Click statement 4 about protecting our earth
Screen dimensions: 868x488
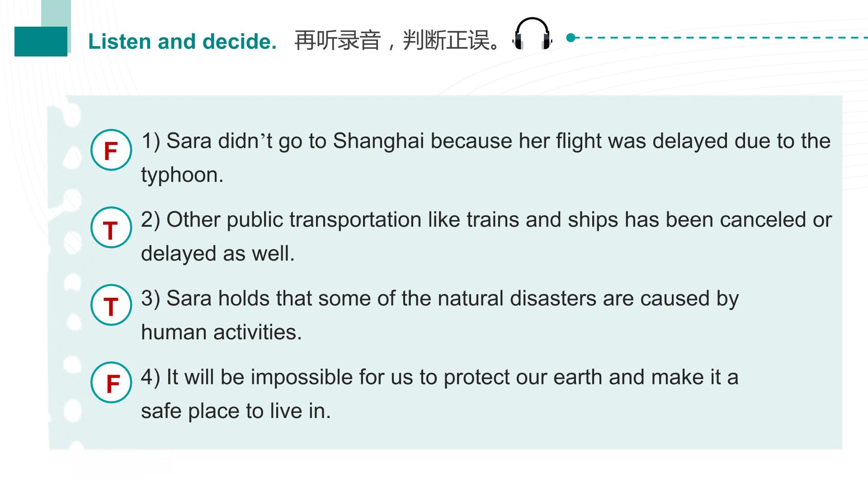click(439, 394)
